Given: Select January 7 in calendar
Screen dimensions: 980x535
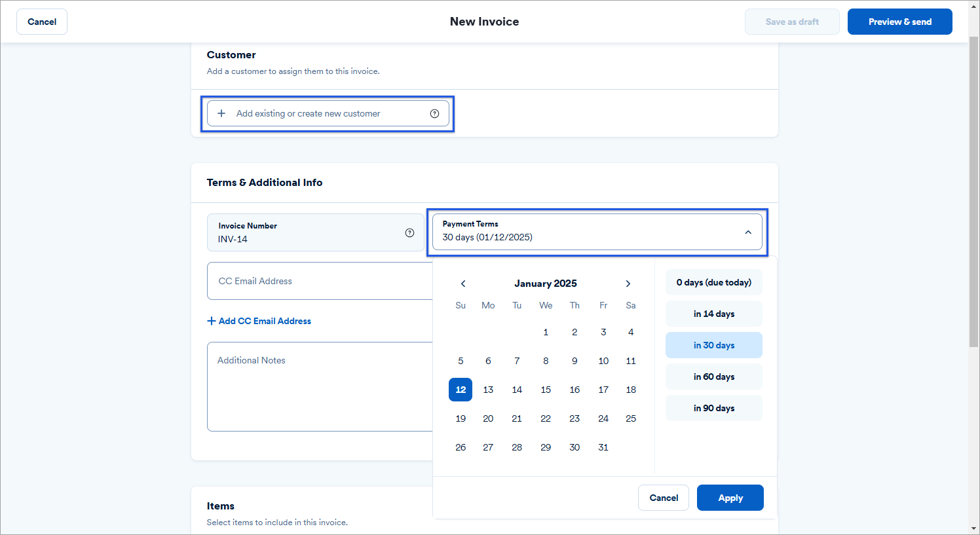Looking at the screenshot, I should [517, 361].
